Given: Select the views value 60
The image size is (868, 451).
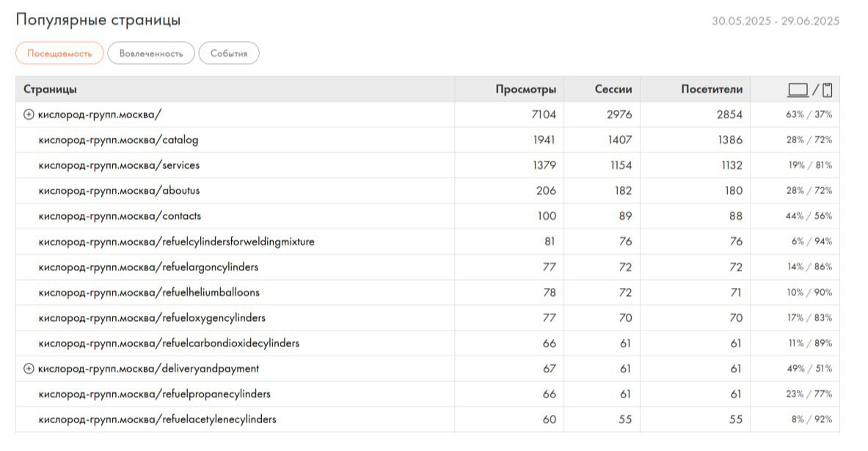Looking at the screenshot, I should point(550,420).
